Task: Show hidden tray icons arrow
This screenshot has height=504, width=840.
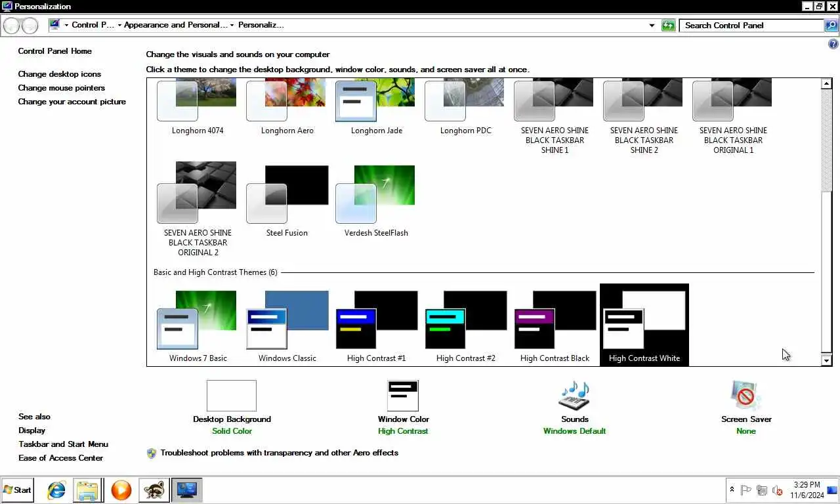Action: click(732, 490)
